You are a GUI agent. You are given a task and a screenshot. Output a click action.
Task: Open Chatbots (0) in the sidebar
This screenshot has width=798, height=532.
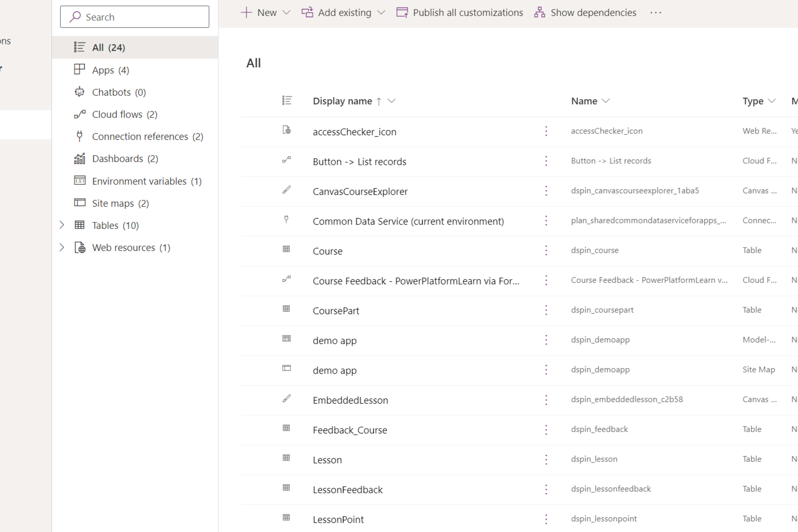tap(135, 92)
